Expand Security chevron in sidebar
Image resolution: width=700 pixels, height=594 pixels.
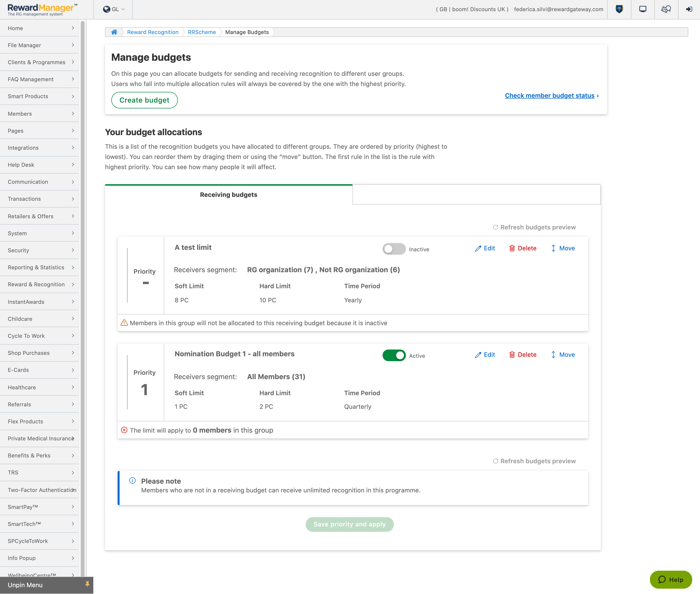tap(73, 250)
